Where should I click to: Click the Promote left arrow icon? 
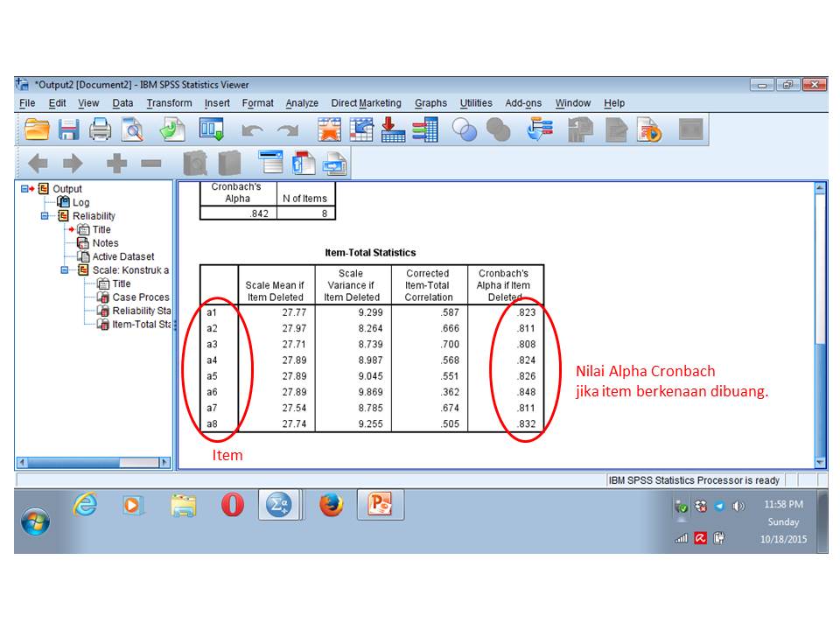(38, 163)
